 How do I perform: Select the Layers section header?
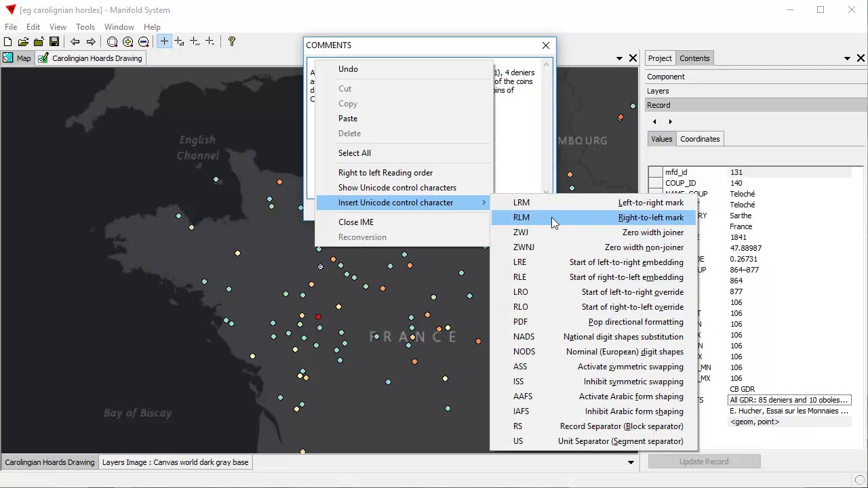[755, 91]
